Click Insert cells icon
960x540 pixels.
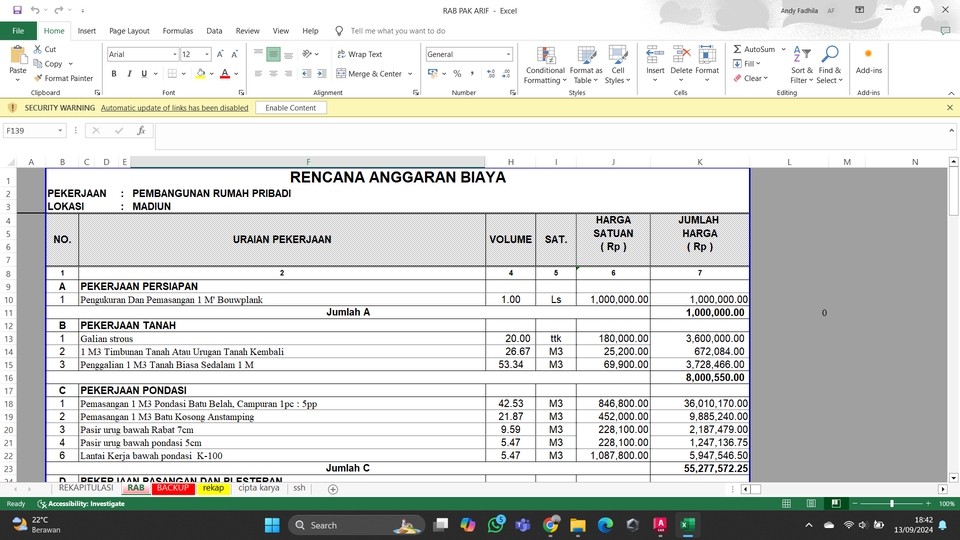[x=654, y=55]
